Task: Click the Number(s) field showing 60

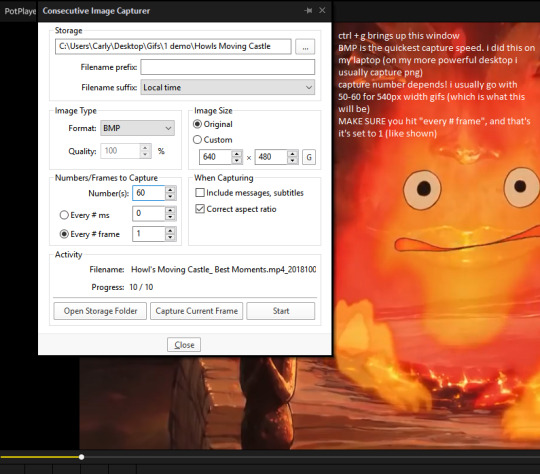Action: click(149, 193)
